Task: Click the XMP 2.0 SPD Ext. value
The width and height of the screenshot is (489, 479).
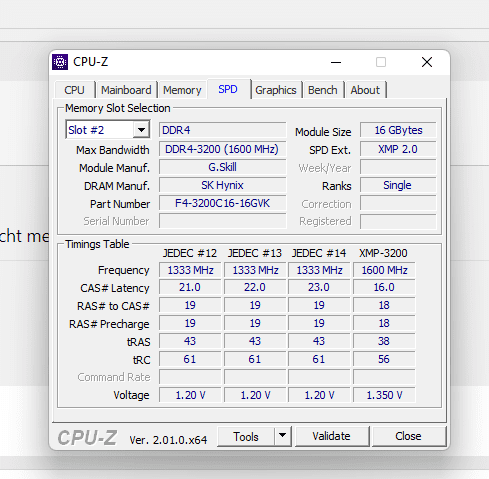Action: tap(398, 149)
